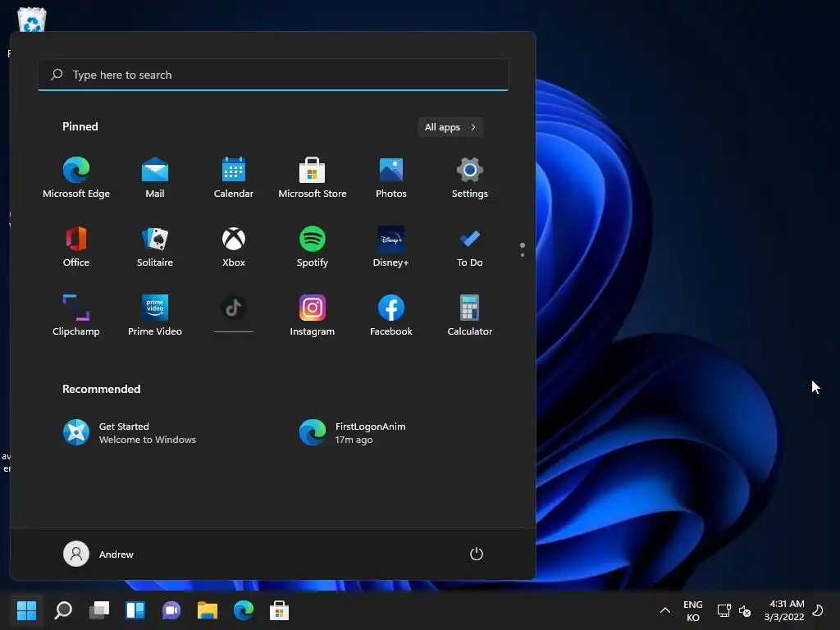
Task: Open the Calendar app
Action: (x=234, y=178)
